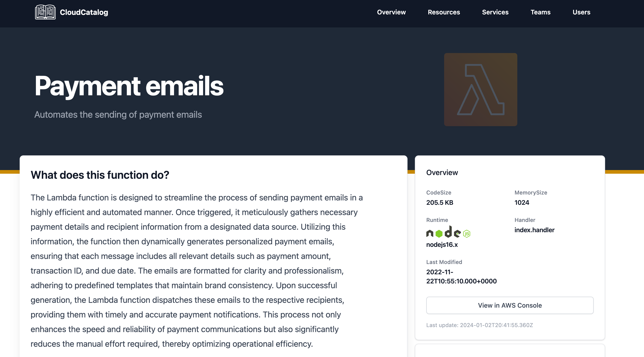The height and width of the screenshot is (357, 644).
Task: Go to the Services page
Action: click(x=495, y=12)
